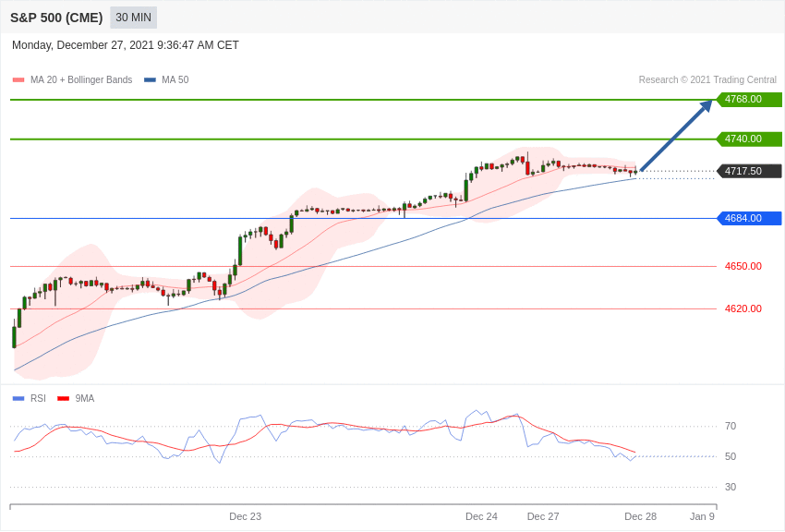Image resolution: width=785 pixels, height=532 pixels.
Task: Toggle the MA 20 + Bollinger Bands legend label
Action: pos(81,80)
